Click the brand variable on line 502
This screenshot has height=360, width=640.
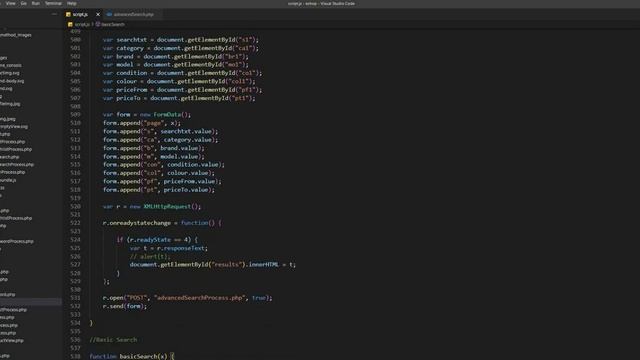[125, 56]
